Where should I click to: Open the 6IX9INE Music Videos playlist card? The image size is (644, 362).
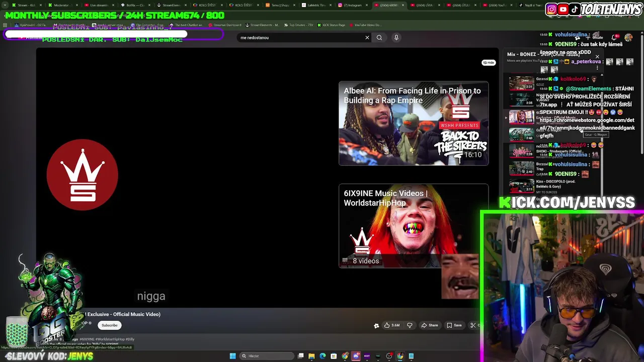[414, 226]
